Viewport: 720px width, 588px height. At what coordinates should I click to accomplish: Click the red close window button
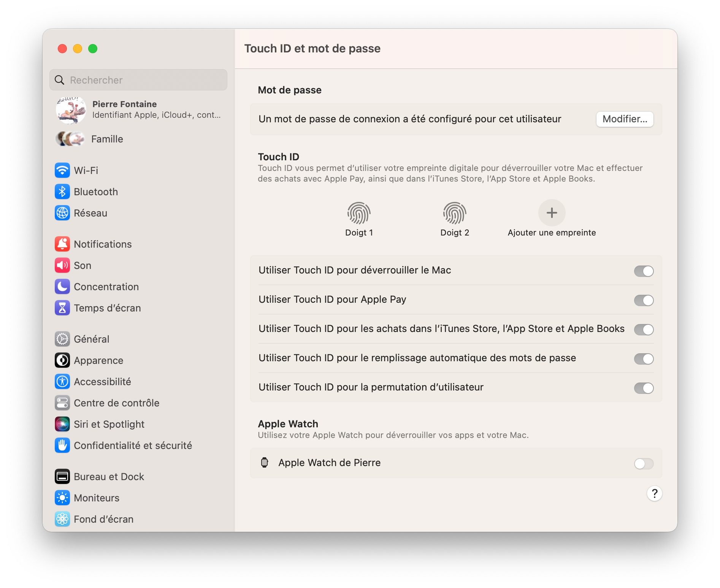62,49
